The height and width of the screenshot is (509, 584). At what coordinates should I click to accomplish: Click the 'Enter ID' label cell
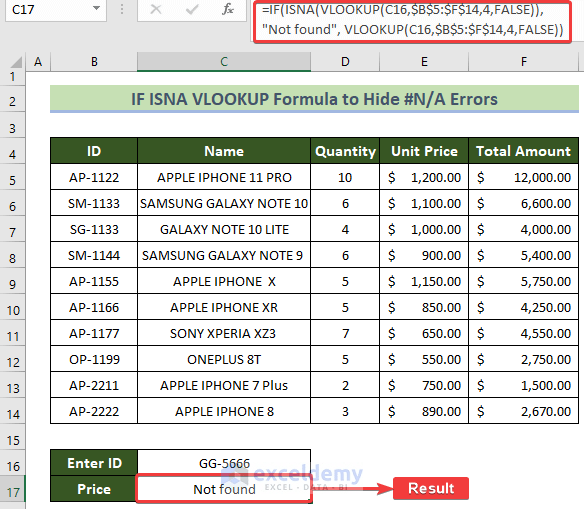coord(94,463)
